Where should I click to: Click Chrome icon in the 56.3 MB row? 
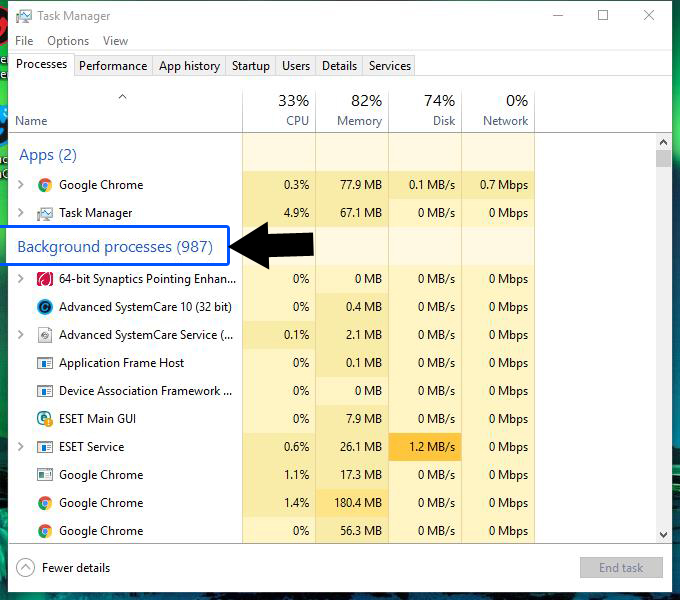(45, 531)
